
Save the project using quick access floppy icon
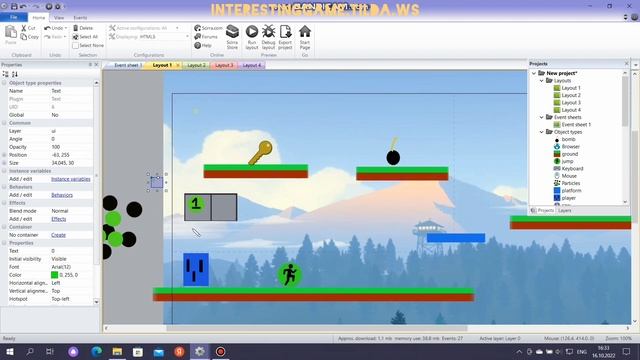pos(14,6)
